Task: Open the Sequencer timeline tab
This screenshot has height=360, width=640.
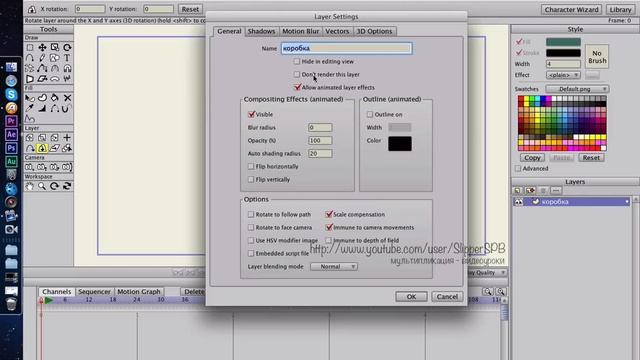Action: tap(94, 291)
